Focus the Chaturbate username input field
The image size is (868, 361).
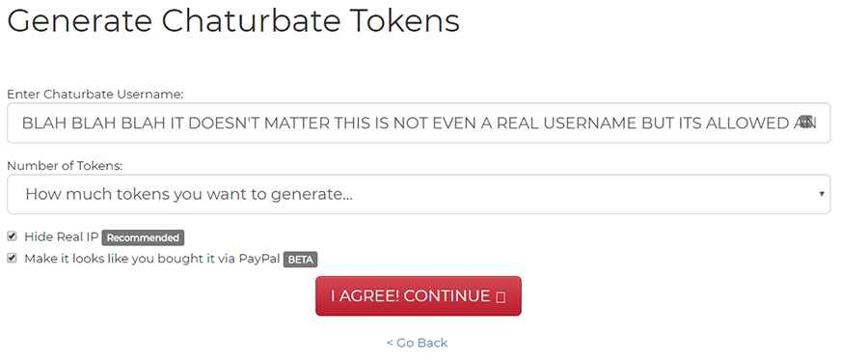[x=419, y=123]
